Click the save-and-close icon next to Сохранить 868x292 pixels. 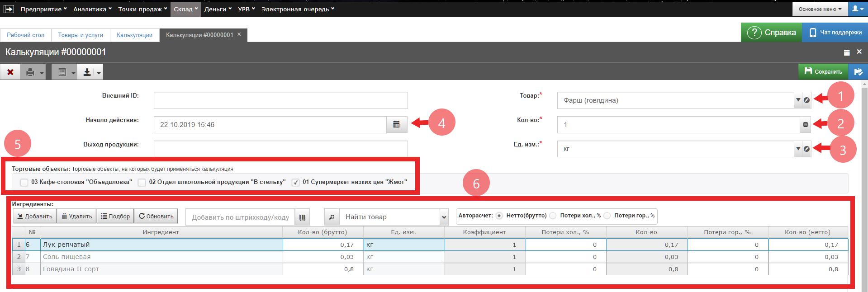tap(858, 72)
